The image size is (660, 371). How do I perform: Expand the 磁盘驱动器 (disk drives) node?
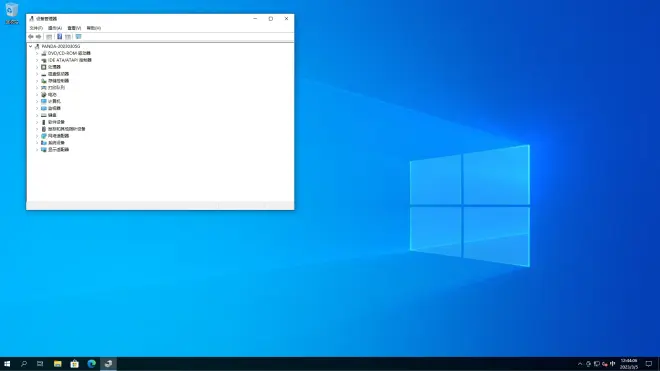(x=37, y=74)
